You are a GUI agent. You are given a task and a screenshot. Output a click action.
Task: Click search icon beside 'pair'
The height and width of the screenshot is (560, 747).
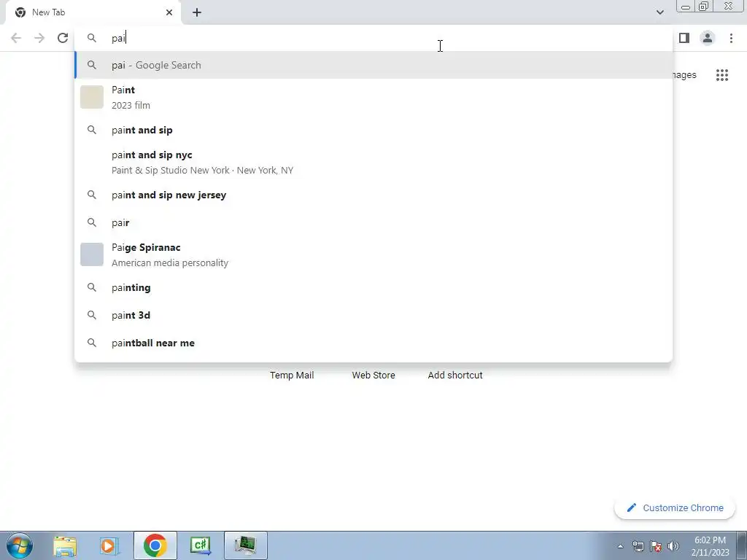[91, 222]
